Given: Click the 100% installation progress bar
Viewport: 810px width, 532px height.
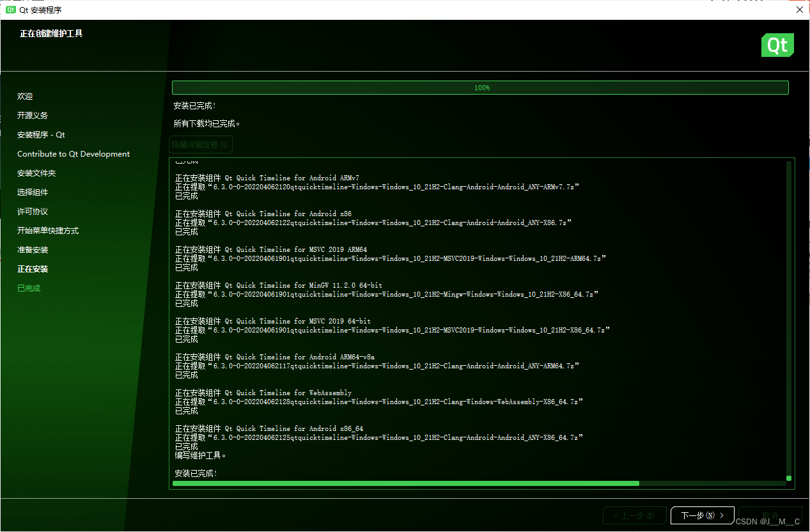Looking at the screenshot, I should (480, 88).
